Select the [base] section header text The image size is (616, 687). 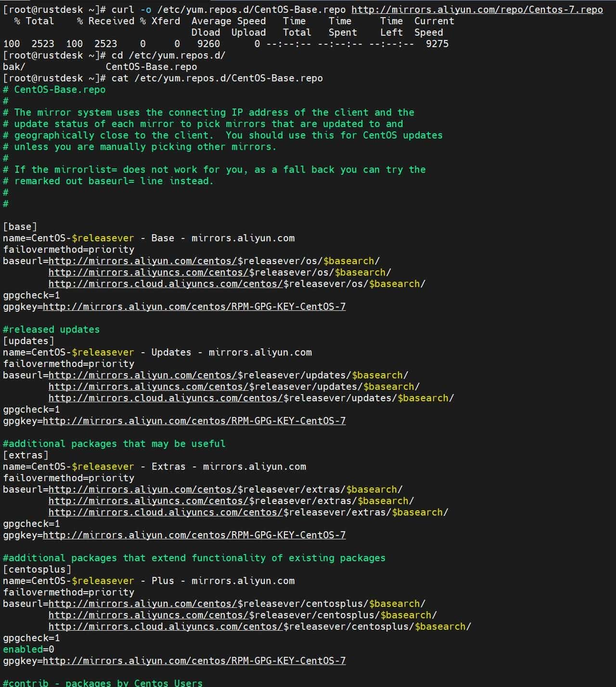click(19, 226)
